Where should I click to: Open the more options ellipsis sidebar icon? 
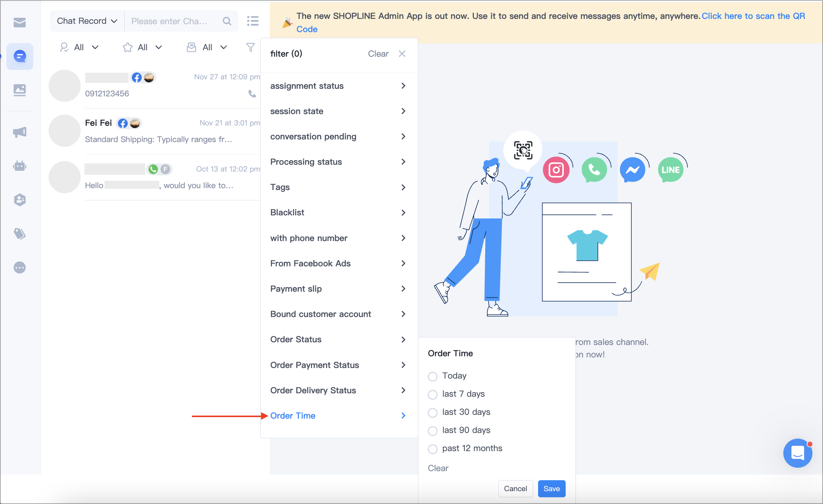tap(20, 267)
